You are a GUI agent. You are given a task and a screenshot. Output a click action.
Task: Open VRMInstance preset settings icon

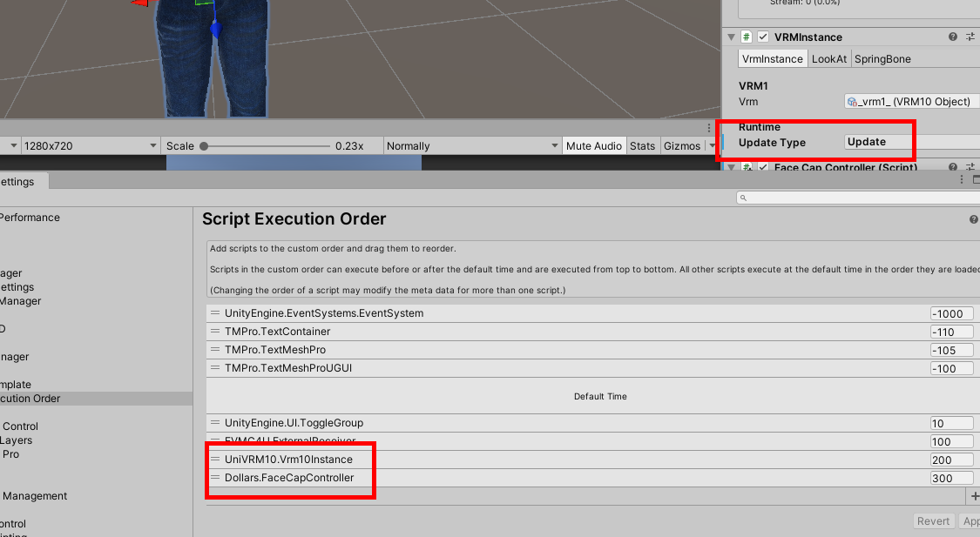tap(971, 37)
